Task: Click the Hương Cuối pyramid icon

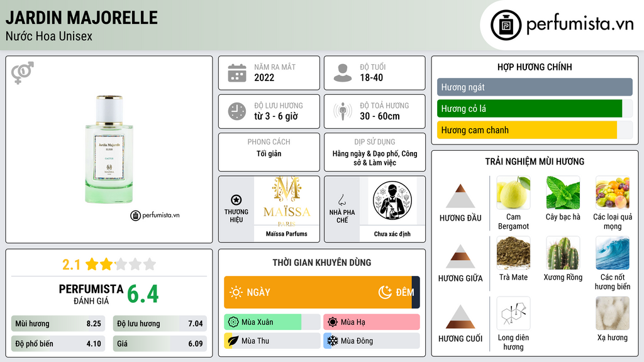Action: point(460,317)
